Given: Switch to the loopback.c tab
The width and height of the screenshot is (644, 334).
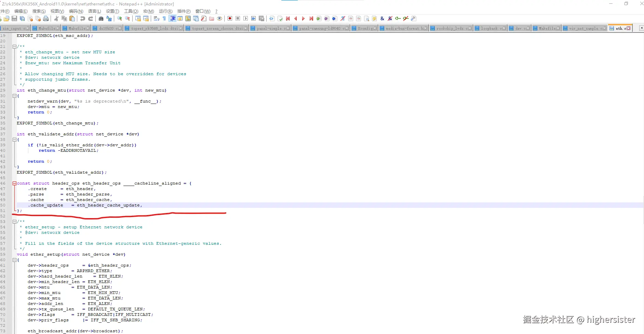Looking at the screenshot, I should [490, 28].
